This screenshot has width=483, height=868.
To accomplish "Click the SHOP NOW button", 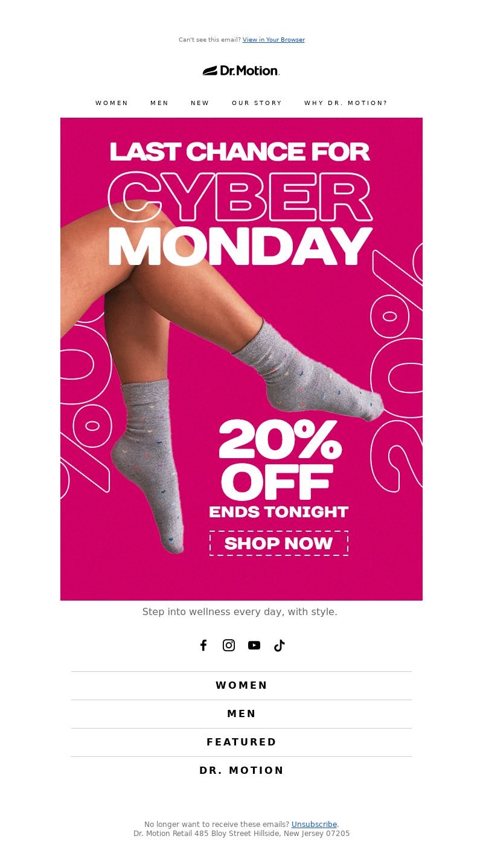I will pyautogui.click(x=279, y=543).
